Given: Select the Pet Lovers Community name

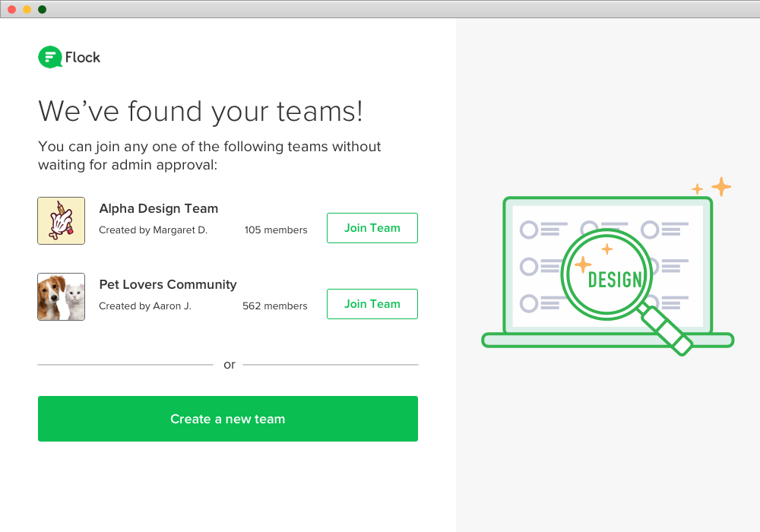Looking at the screenshot, I should pos(167,284).
